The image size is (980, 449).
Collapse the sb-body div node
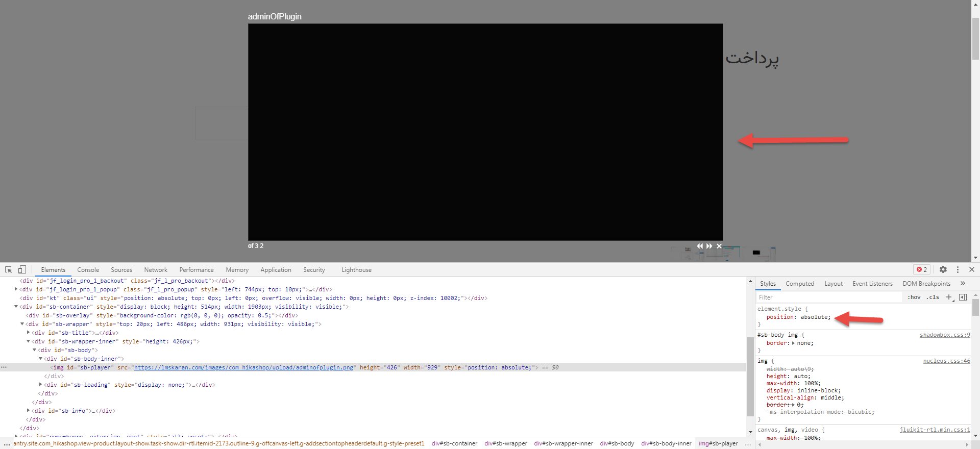(34, 350)
